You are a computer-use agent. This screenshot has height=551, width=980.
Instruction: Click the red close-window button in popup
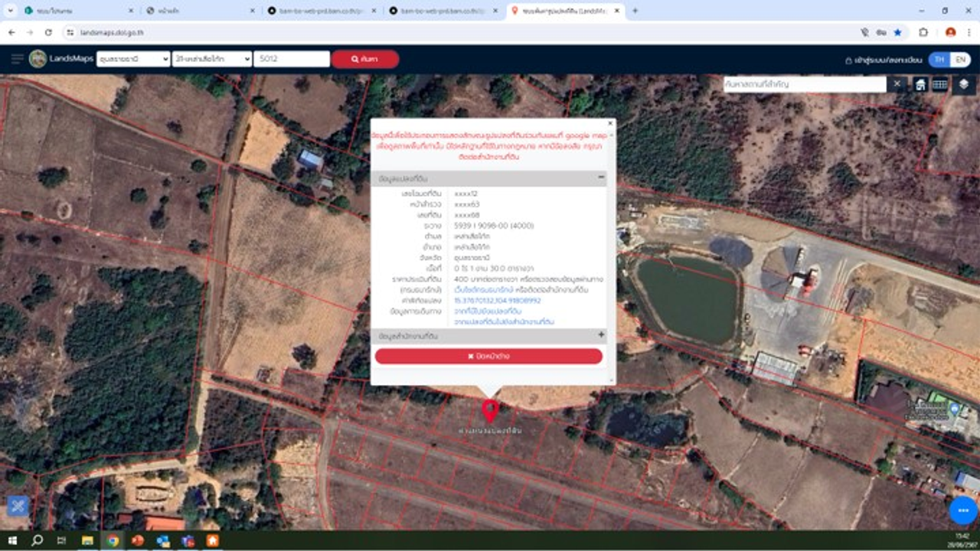coord(488,356)
